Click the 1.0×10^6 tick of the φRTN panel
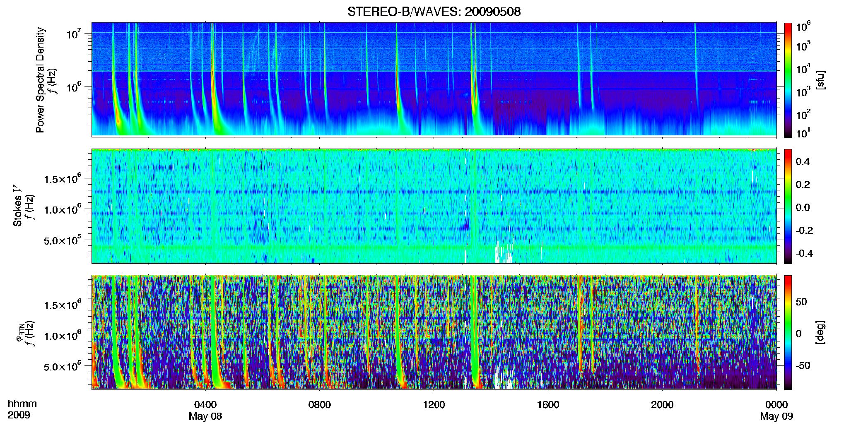Viewport: 868px width, 447px height. coord(63,335)
